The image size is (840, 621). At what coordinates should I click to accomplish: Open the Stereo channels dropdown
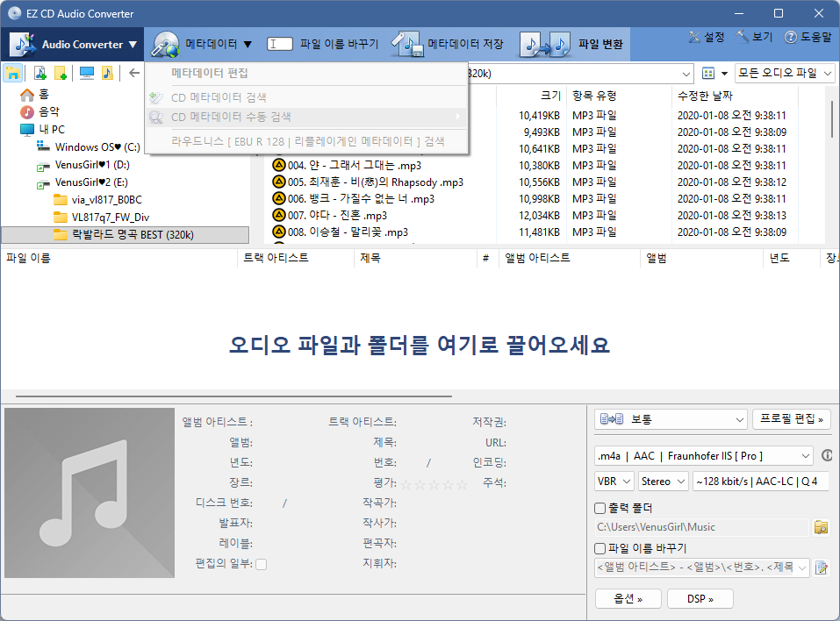(664, 482)
